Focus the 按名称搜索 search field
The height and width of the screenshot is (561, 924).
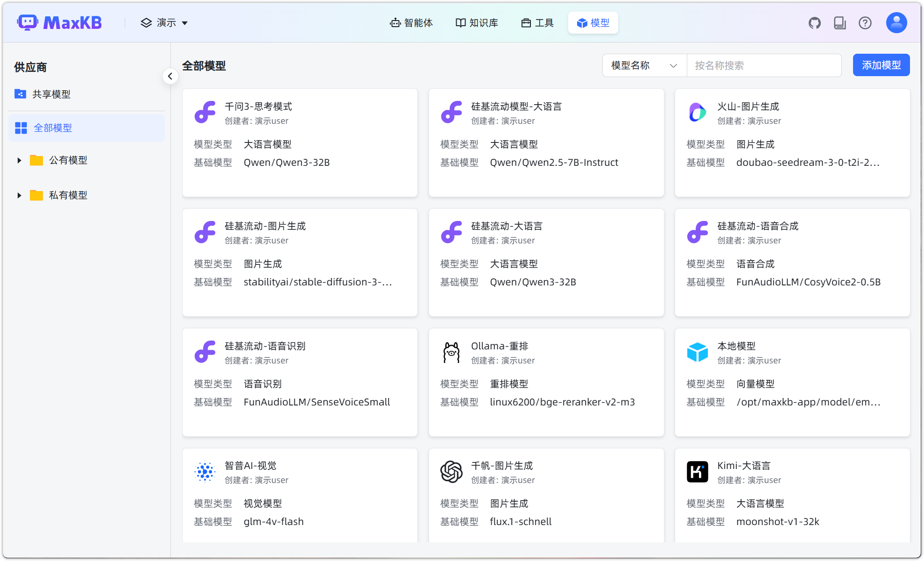point(763,65)
